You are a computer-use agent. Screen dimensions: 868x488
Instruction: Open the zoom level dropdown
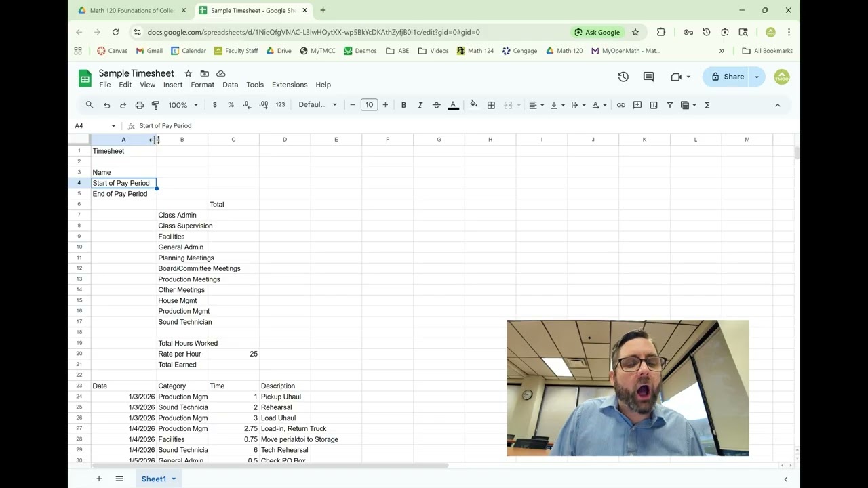(183, 105)
